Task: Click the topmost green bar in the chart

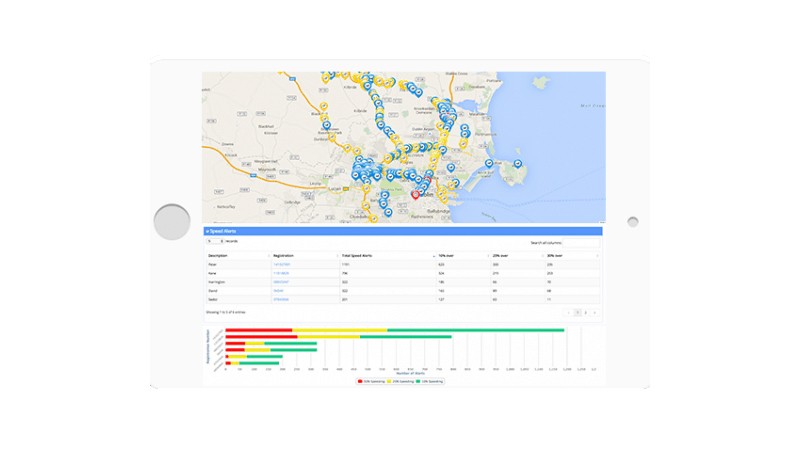Action: (475, 330)
